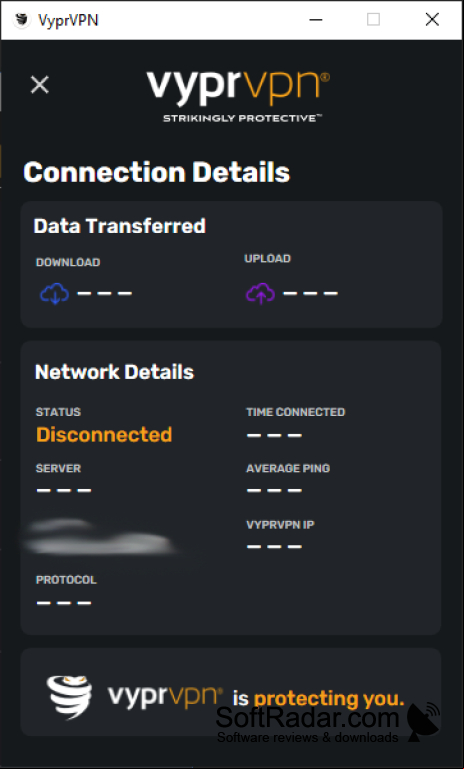Select the AVERAGE PING label
This screenshot has width=464, height=769.
tap(288, 468)
